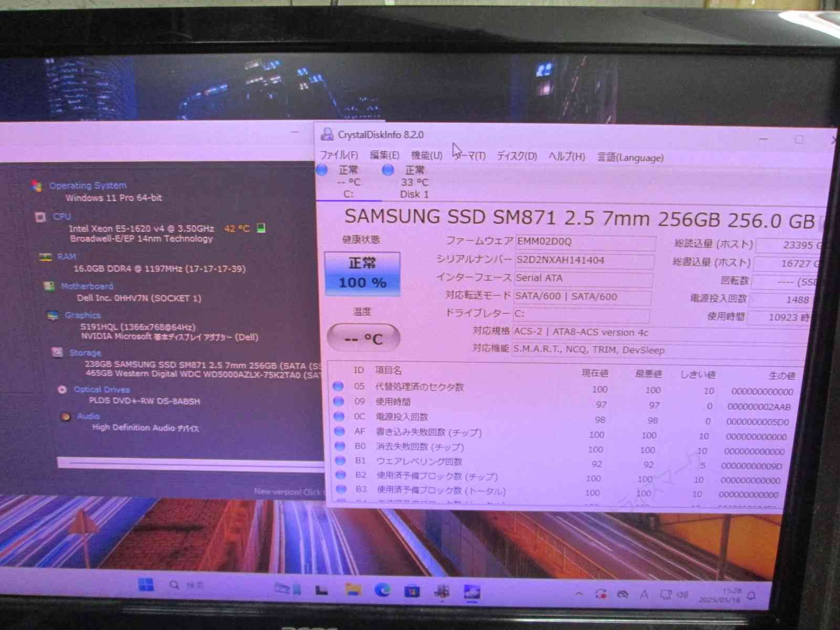
Task: Open the Storage section in Speccy
Action: (x=85, y=353)
